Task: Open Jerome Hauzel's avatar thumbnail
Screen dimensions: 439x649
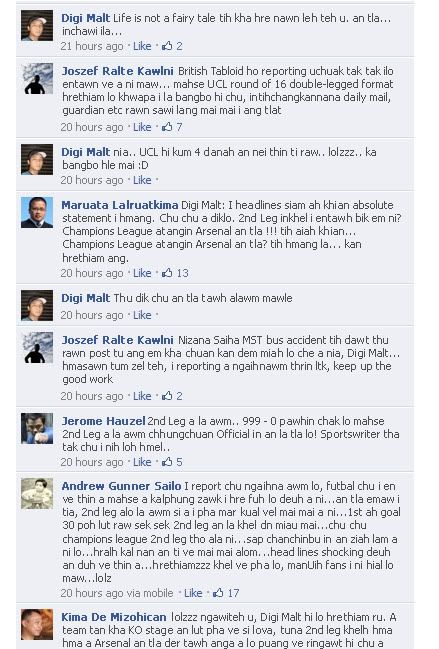Action: pos(37,428)
